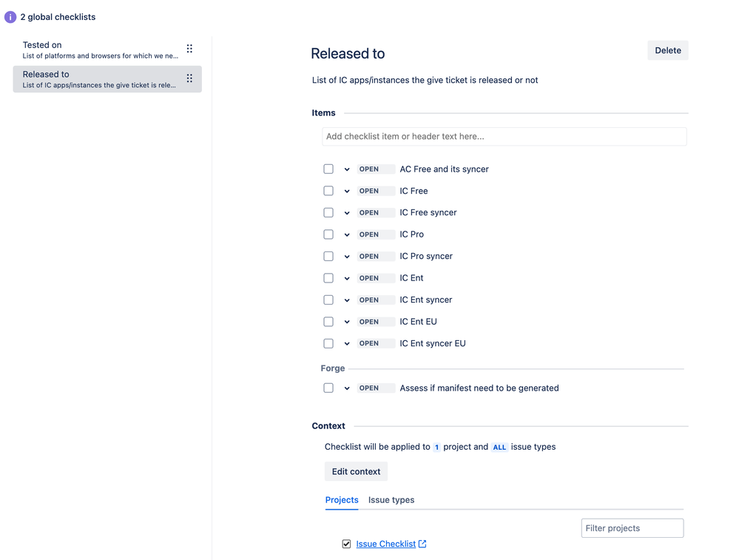This screenshot has height=560, width=739.
Task: Expand the IC Ent syncer item chevron
Action: coord(347,300)
